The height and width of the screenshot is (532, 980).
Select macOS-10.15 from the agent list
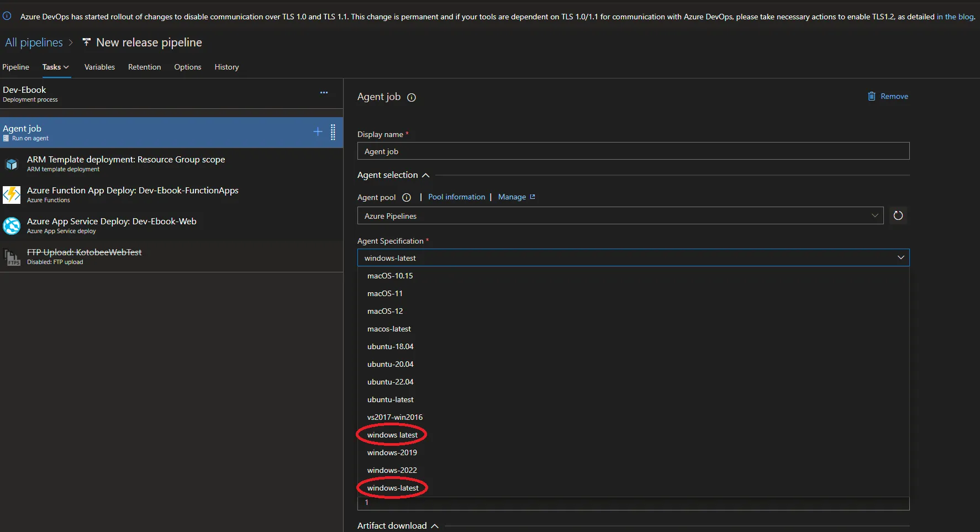pos(633,276)
